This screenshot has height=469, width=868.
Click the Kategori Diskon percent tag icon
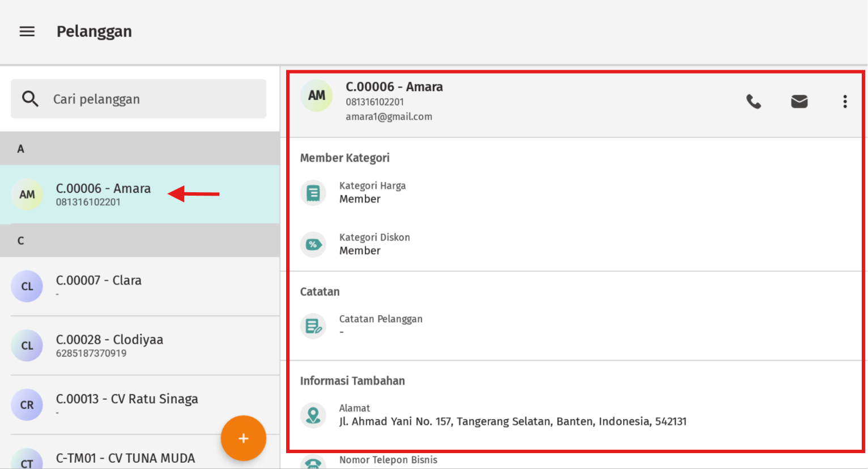(x=313, y=244)
